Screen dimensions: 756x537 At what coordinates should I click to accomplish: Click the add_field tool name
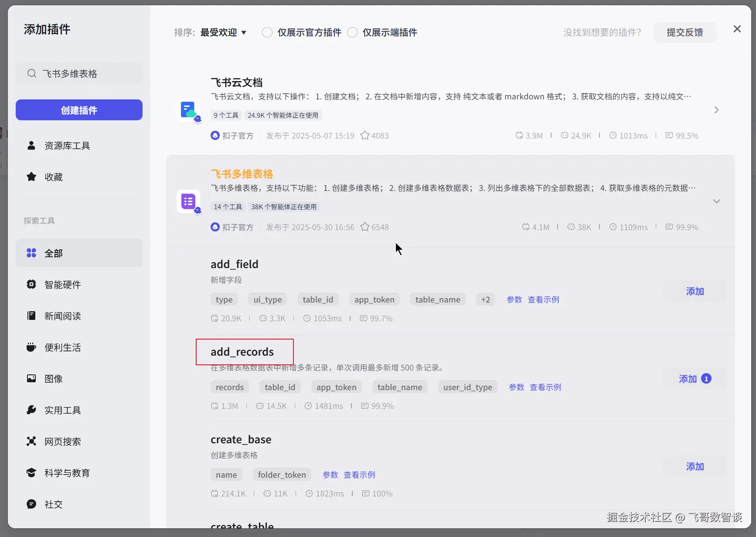pyautogui.click(x=235, y=264)
